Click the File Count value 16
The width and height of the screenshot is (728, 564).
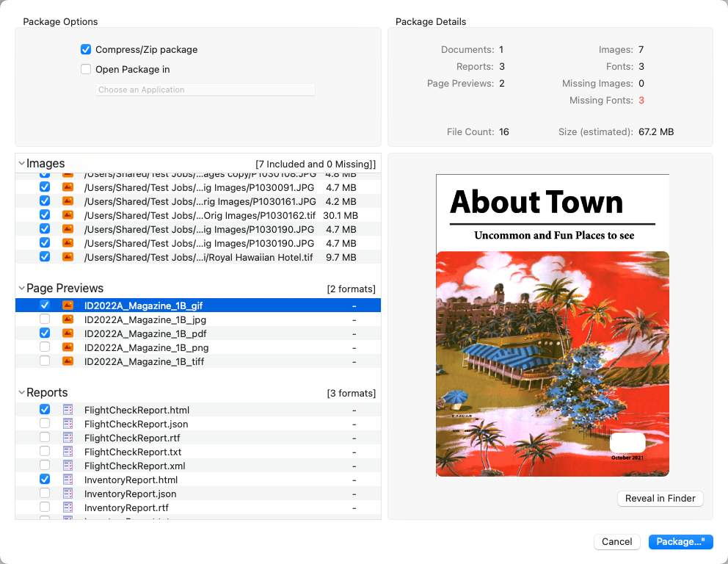(x=503, y=132)
